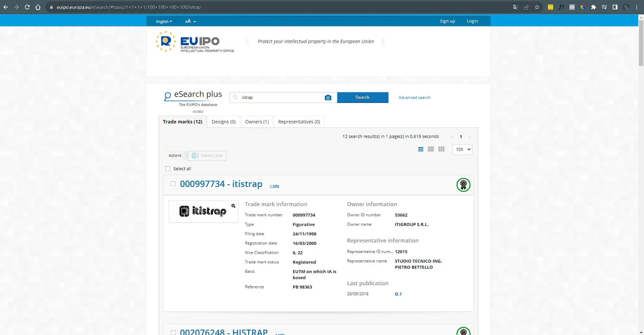The image size is (644, 335).
Task: Click the blue Search button
Action: tap(362, 98)
